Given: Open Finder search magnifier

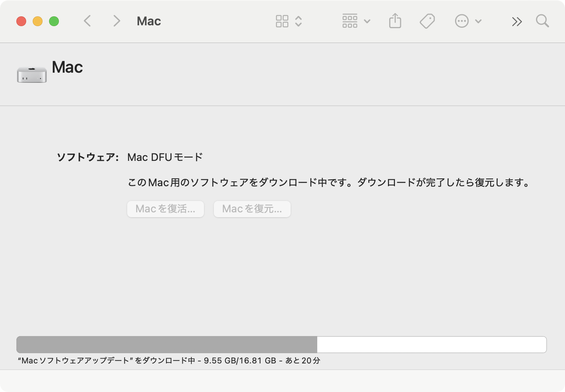Looking at the screenshot, I should [543, 21].
